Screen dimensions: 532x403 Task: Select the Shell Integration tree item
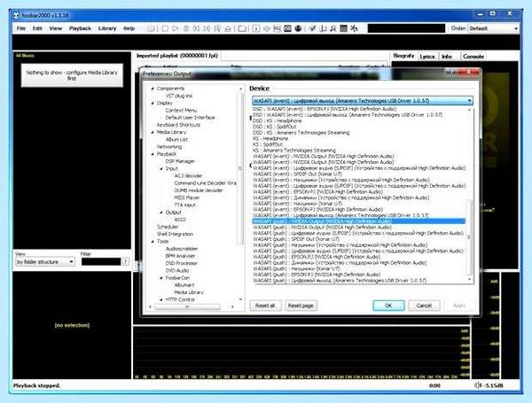click(x=175, y=234)
